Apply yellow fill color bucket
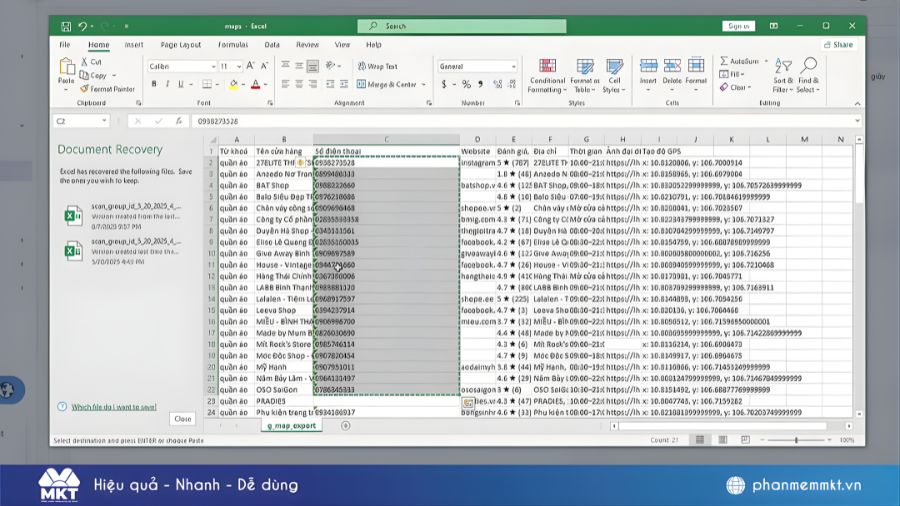The width and height of the screenshot is (900, 506). [234, 84]
